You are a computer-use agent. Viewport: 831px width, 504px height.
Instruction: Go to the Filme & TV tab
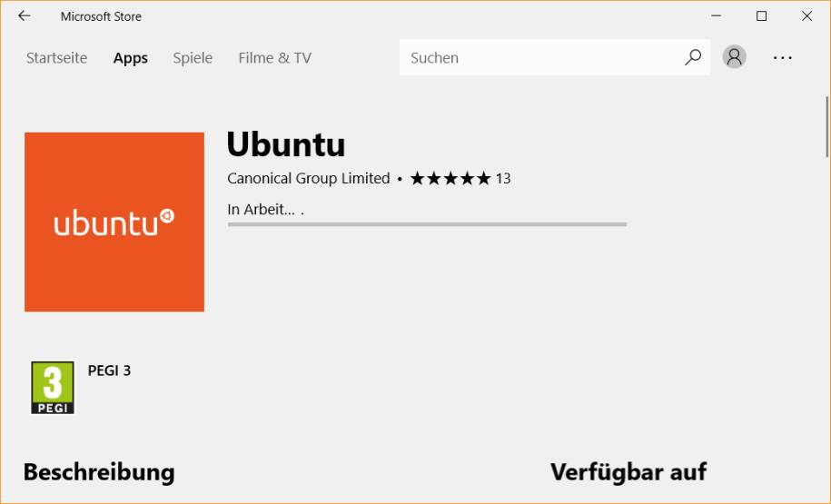pyautogui.click(x=274, y=58)
